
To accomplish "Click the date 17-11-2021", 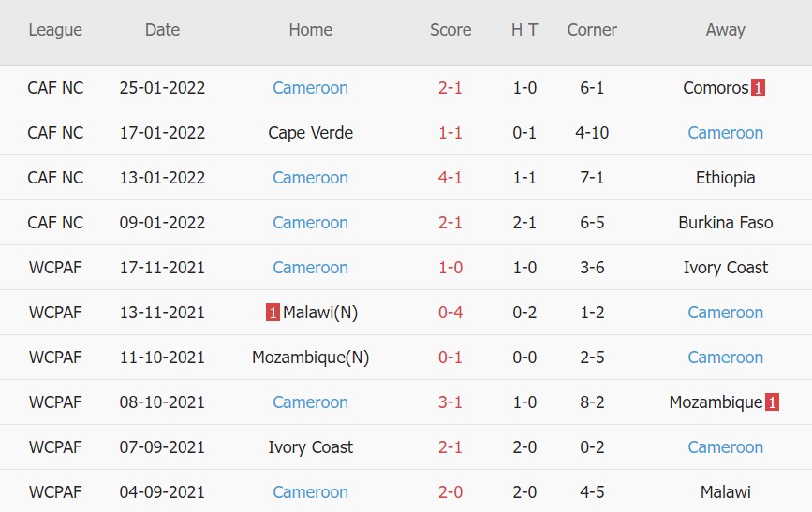I will coord(162,268).
